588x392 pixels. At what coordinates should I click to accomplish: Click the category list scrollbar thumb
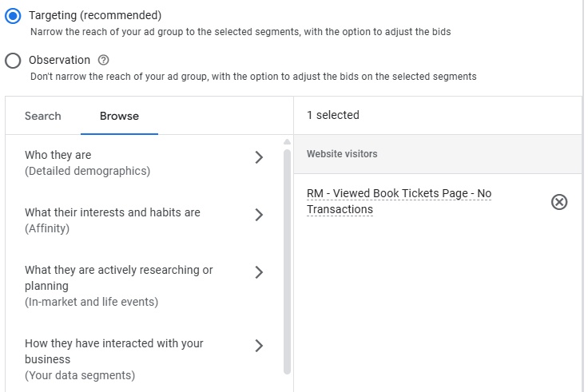coord(288,262)
